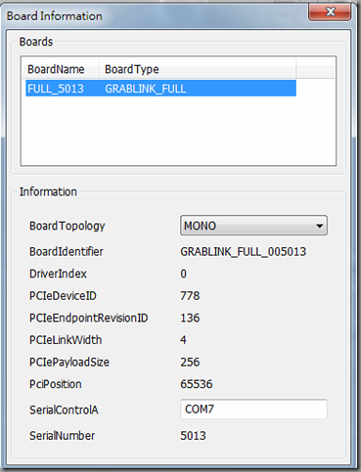Click the SerialNumber value 5013
This screenshot has width=361, height=472.
click(x=193, y=436)
